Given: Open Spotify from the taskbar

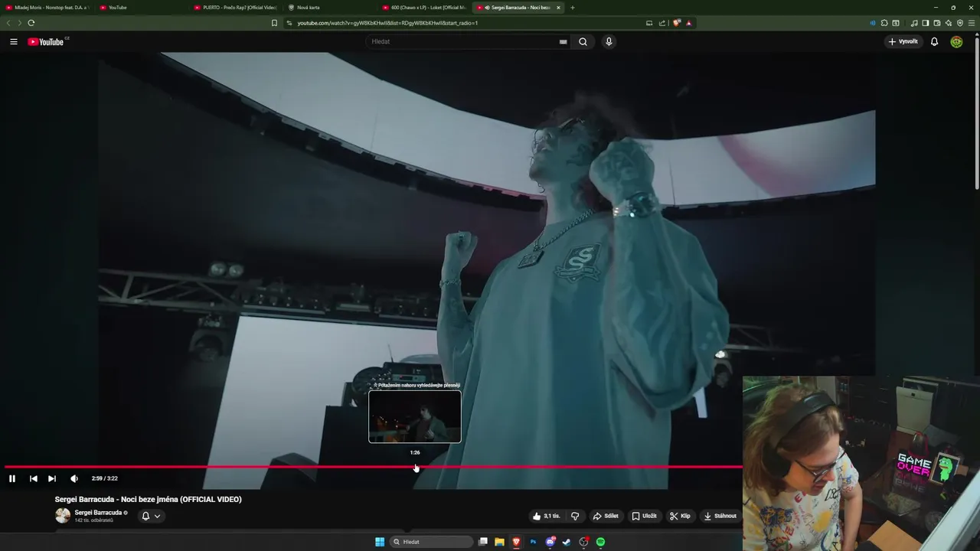Looking at the screenshot, I should 600,542.
